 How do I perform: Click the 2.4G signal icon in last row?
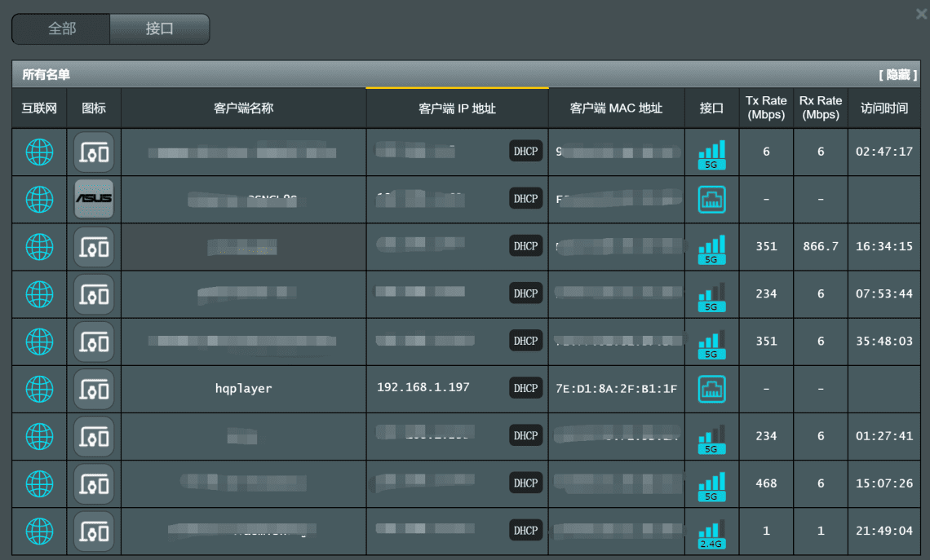coord(711,531)
